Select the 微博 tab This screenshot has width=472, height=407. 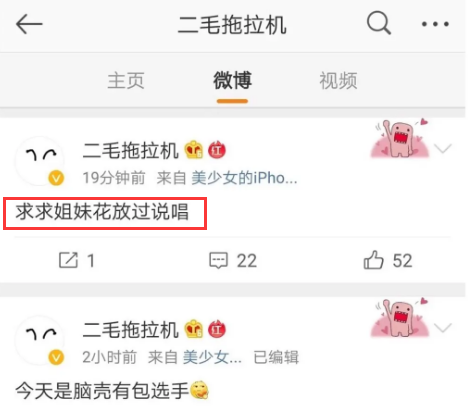(x=232, y=81)
